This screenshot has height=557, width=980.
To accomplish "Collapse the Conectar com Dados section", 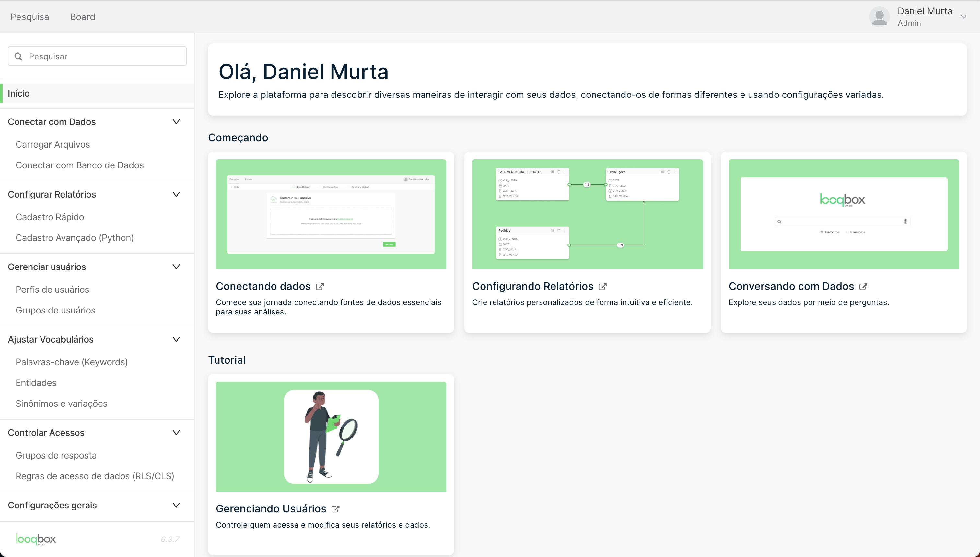I will point(176,122).
